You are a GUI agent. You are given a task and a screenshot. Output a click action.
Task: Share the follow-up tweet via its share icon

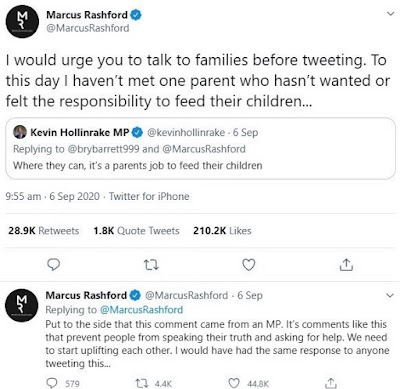pyautogui.click(x=330, y=383)
